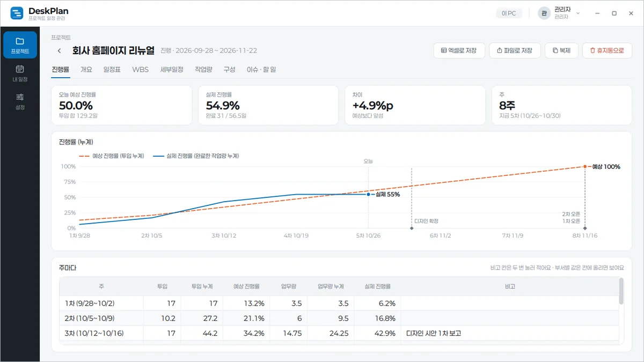Click the 실제 진행률 (완료한 작업량 누계) legend entry
This screenshot has height=362, width=644.
(196, 156)
